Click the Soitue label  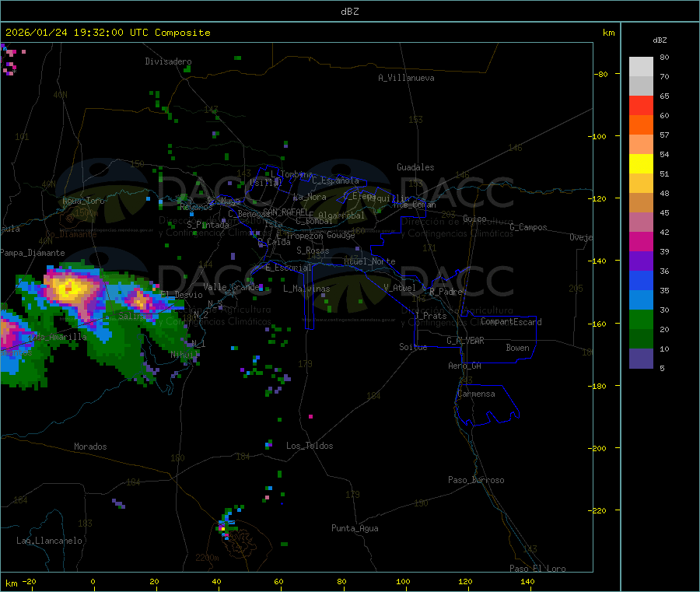point(413,347)
